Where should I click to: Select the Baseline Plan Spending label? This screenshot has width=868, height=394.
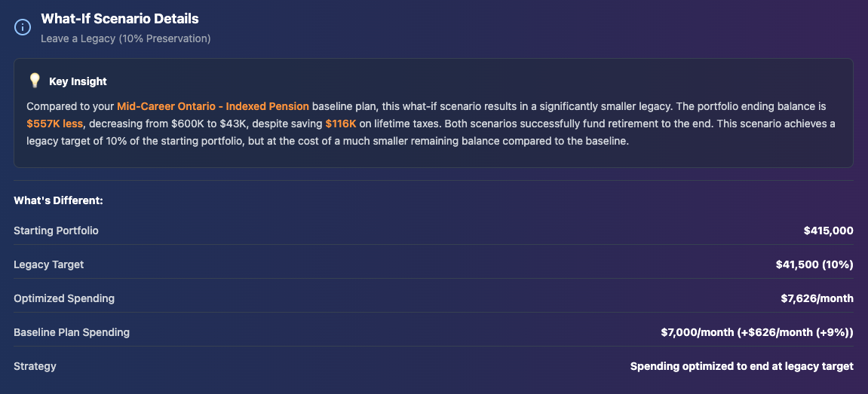(x=72, y=332)
